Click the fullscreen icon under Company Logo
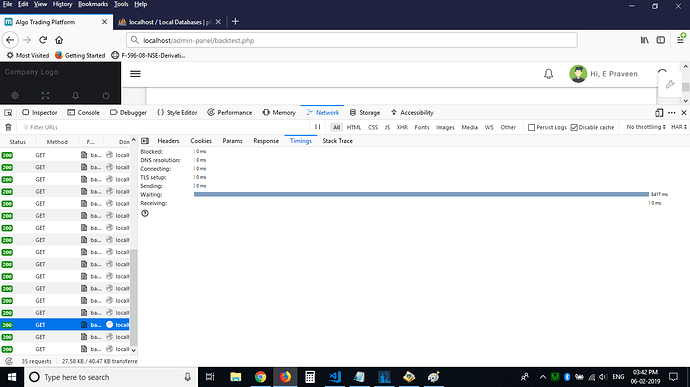690x387 pixels. coord(45,95)
